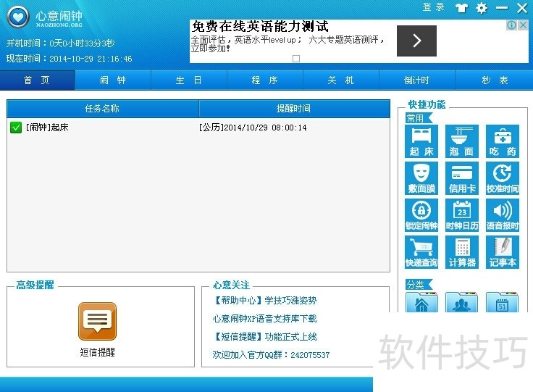Sort by 任务名称 column header
Screen dimensions: 533x392
click(102, 109)
